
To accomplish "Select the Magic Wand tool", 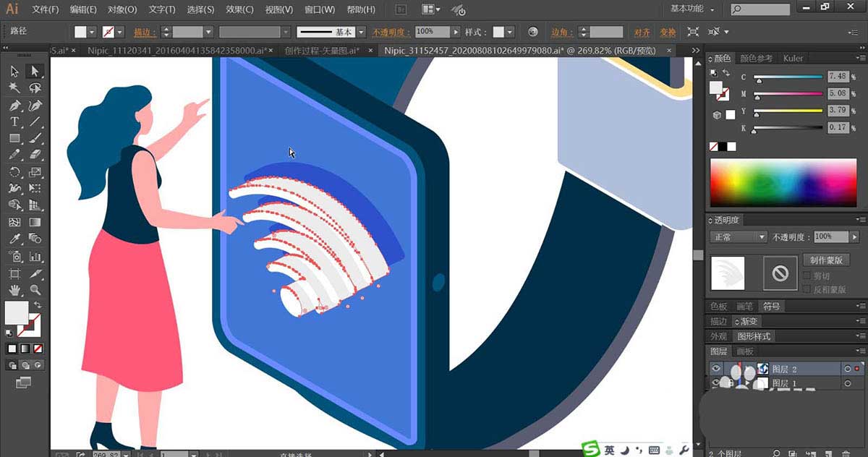I will (x=14, y=87).
